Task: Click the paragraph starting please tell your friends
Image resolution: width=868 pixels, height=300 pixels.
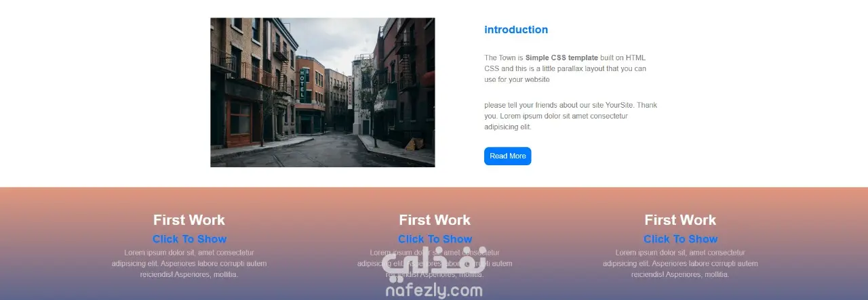Action: pyautogui.click(x=570, y=116)
